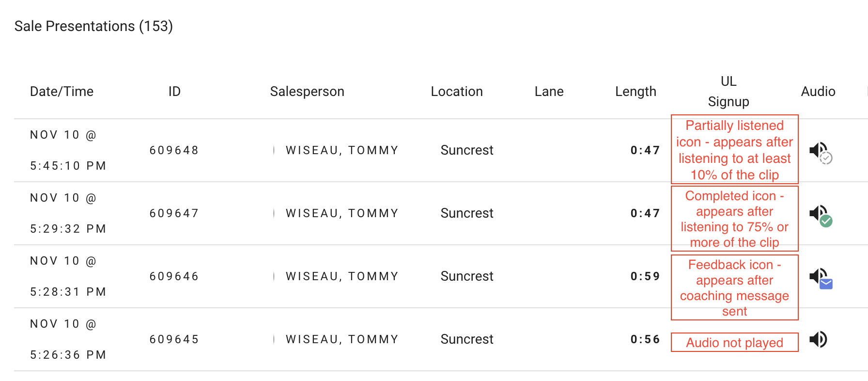Viewport: 868px width, 381px height.
Task: Click the 0:56 length value in row 609645
Action: (645, 339)
